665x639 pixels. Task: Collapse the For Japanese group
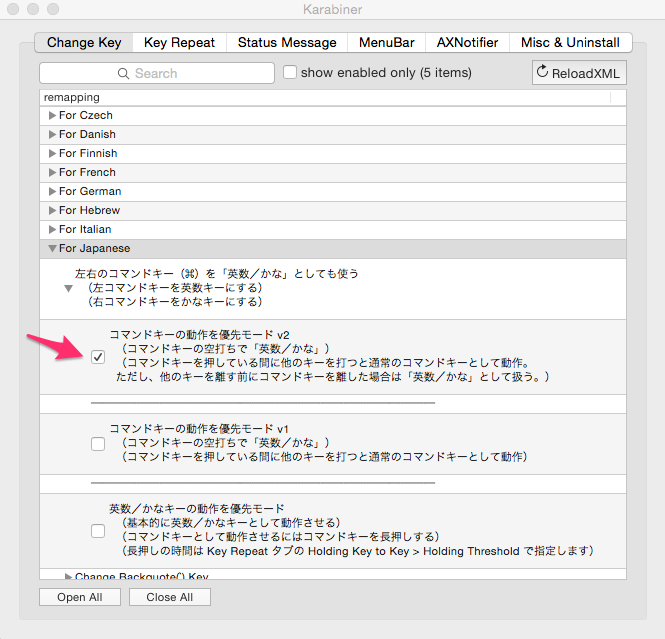[x=53, y=248]
